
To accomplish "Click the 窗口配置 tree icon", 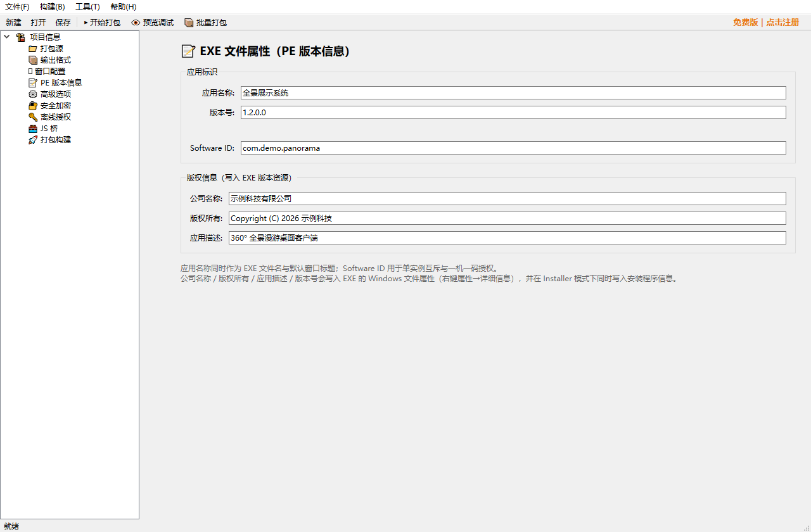I will coord(30,71).
